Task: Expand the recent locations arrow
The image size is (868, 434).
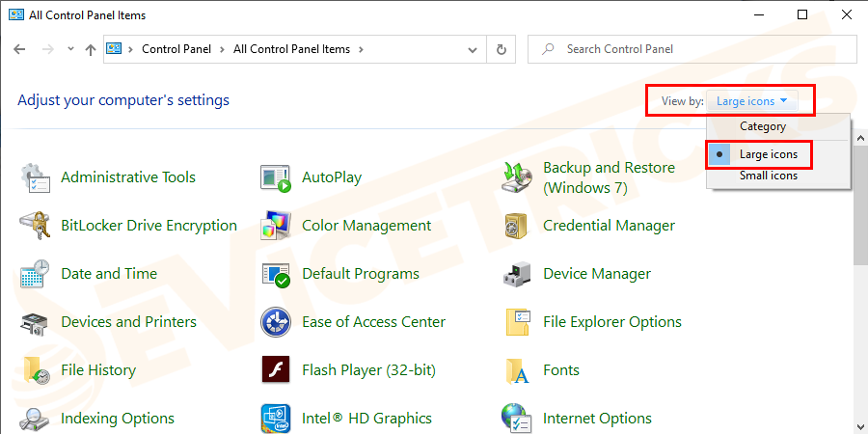Action: point(70,49)
